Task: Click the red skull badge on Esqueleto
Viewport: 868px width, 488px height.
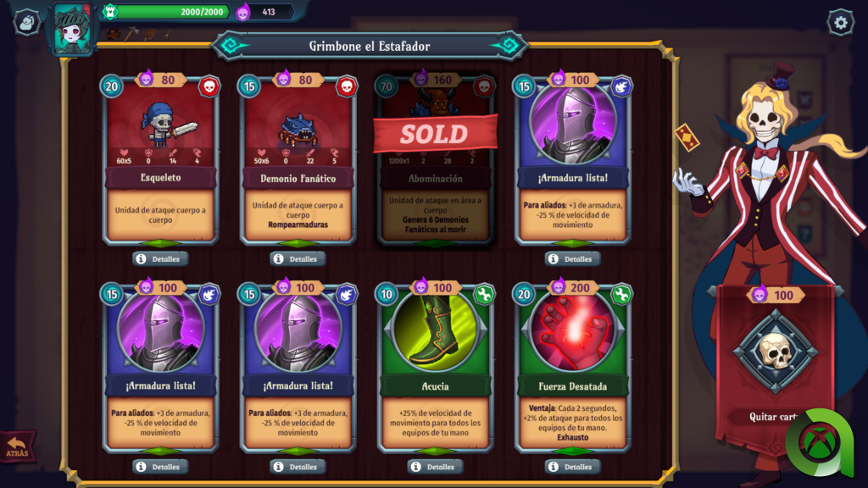Action: click(x=209, y=86)
